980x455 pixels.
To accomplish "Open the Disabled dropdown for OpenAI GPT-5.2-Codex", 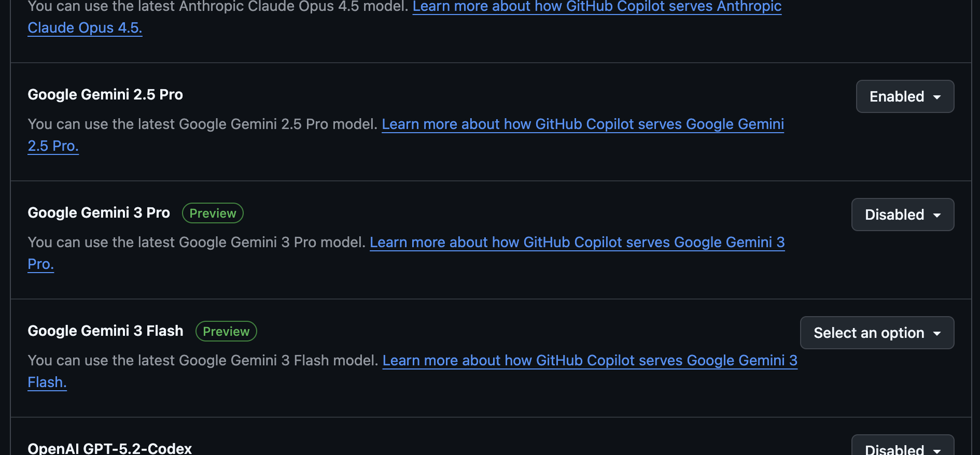I will [902, 448].
